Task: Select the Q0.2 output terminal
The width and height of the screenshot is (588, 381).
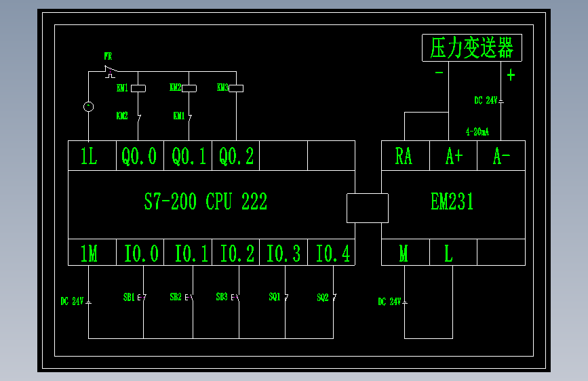Action: point(235,156)
